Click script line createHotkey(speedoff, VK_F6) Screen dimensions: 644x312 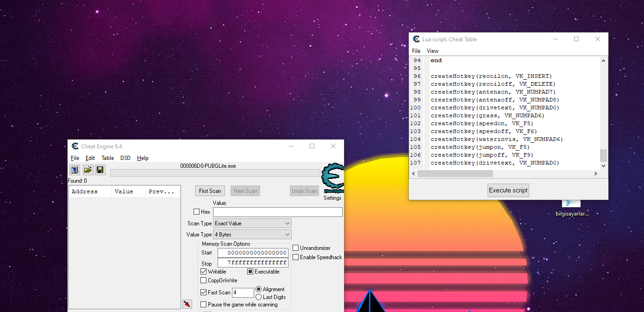point(484,131)
